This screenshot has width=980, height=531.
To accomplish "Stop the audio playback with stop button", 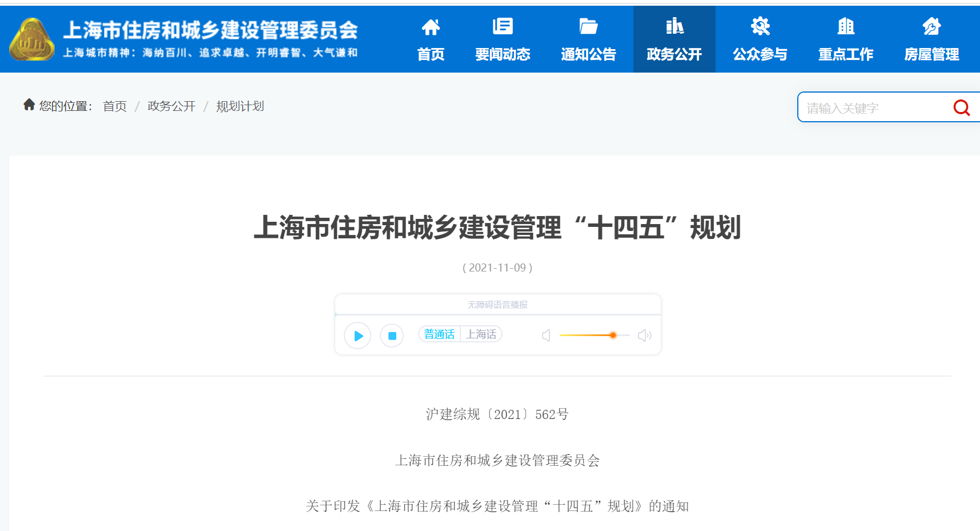I will click(392, 336).
